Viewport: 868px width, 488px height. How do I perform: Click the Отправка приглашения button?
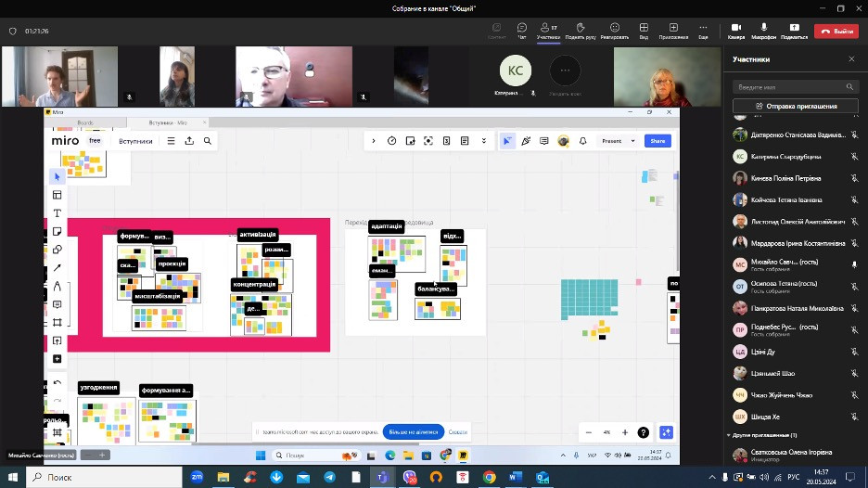[x=797, y=106]
